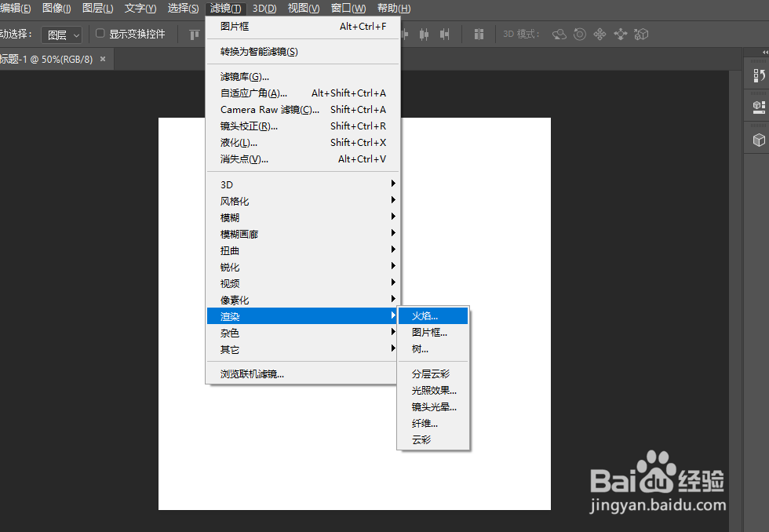
Task: Select the 3D pan camera icon
Action: 600,35
